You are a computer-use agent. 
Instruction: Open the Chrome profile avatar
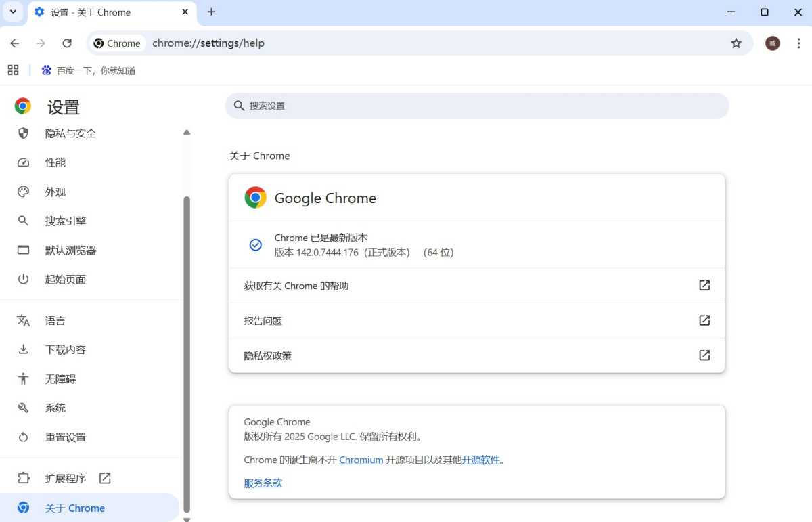(x=772, y=43)
